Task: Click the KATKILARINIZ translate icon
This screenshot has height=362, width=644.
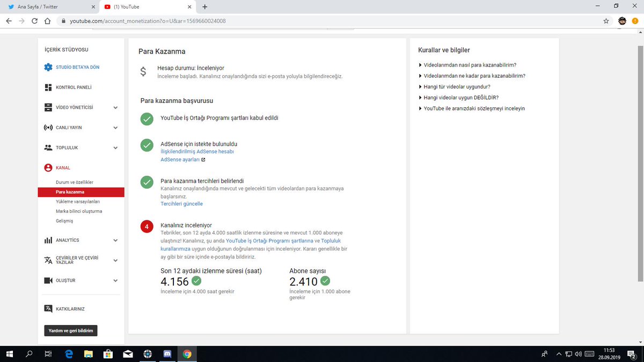Action: click(x=48, y=309)
